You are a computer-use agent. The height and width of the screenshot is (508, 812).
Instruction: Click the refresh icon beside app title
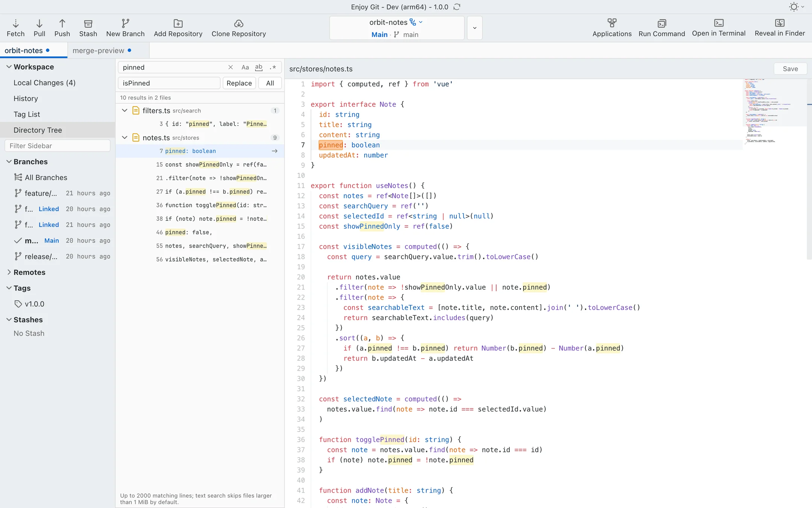[457, 7]
